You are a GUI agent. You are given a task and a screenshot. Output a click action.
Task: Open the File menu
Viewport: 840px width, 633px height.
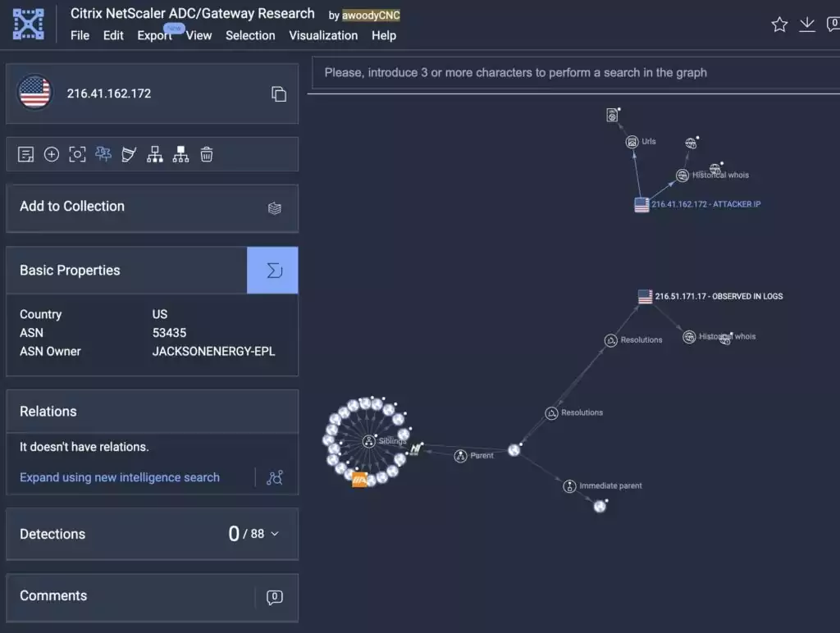pos(80,35)
